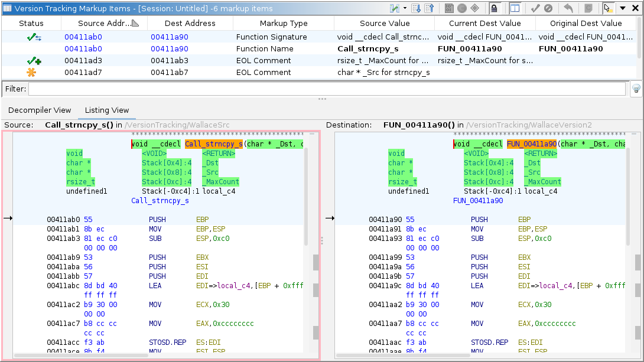
Task: Click the filter options icon beside Filter field
Action: [x=636, y=89]
